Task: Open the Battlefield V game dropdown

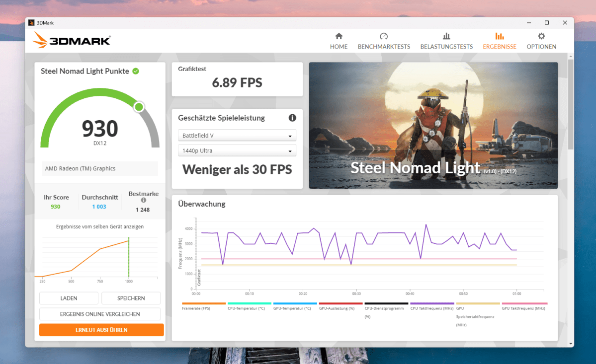Action: [x=237, y=136]
